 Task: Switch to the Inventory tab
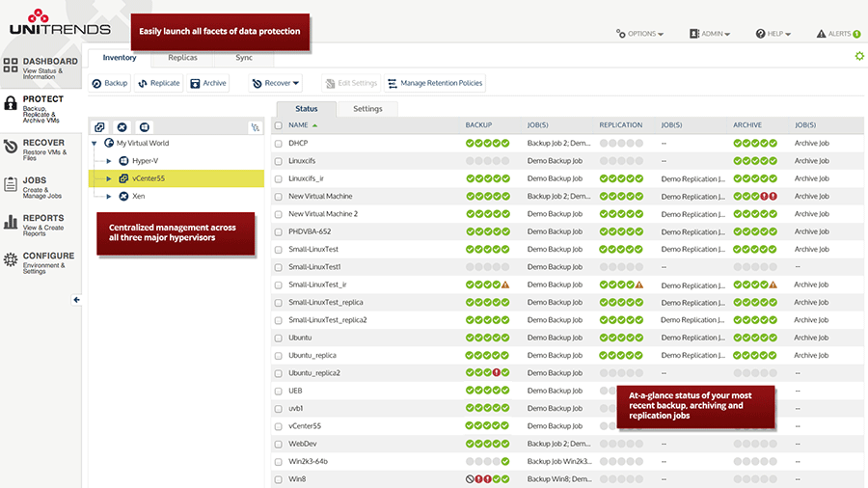[x=119, y=58]
